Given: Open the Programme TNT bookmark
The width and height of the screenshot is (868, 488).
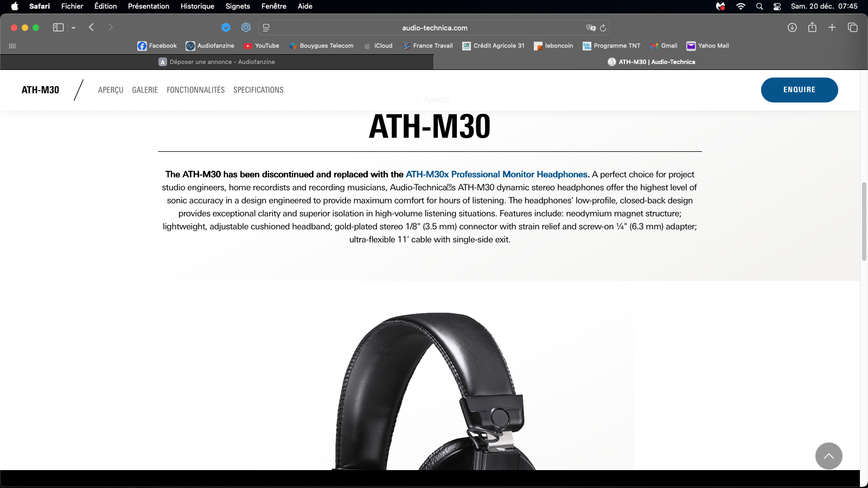Looking at the screenshot, I should click(x=611, y=46).
